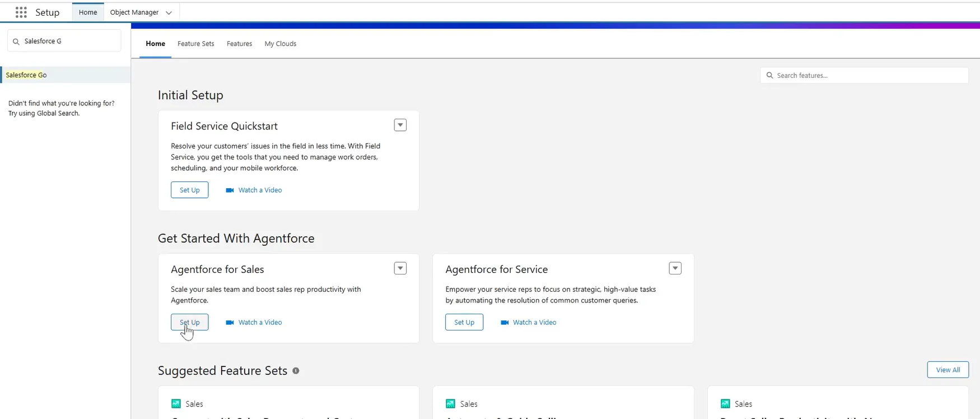This screenshot has height=419, width=980.
Task: Select the Features tab
Action: pyautogui.click(x=239, y=44)
